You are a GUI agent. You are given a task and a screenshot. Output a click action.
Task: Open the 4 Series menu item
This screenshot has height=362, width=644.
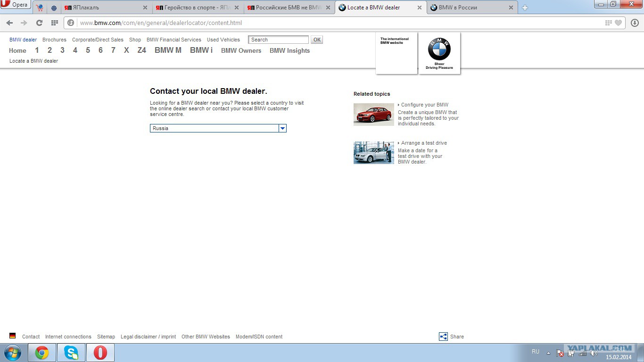tap(75, 50)
